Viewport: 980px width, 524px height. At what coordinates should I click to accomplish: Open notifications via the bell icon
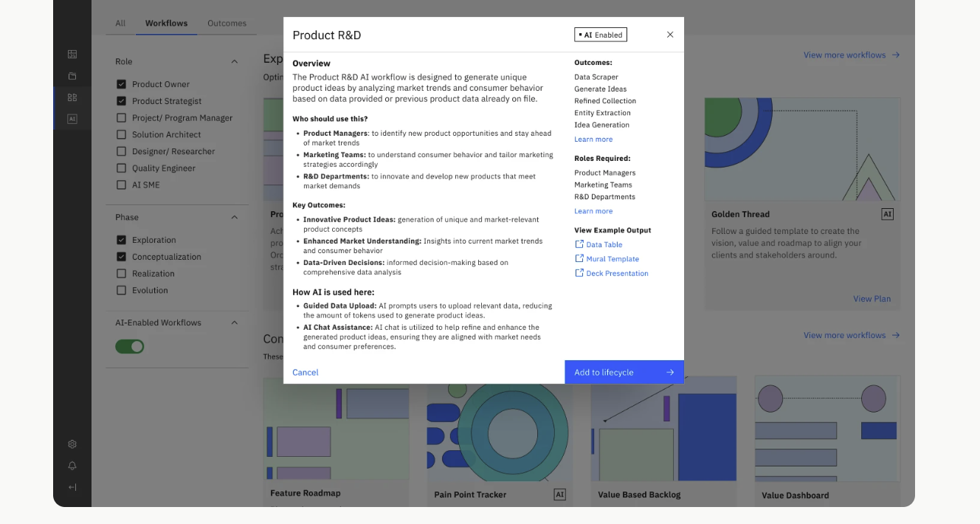[72, 466]
